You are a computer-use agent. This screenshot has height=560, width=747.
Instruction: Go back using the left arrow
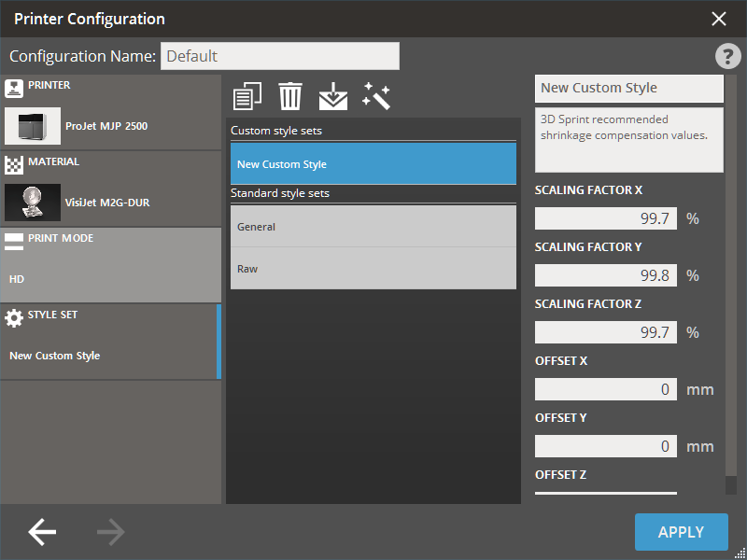coord(42,532)
